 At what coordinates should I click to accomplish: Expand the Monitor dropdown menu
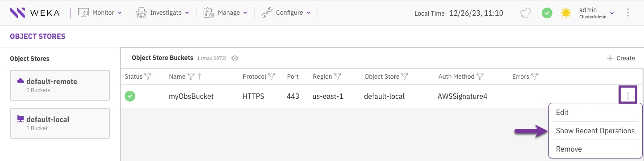point(100,13)
